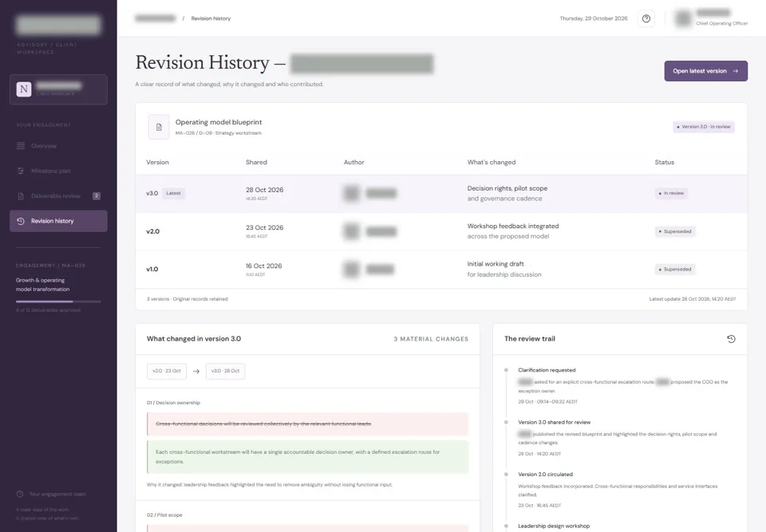Select the v3.0 version row label
Viewport: 766px width, 532px height.
pos(152,193)
